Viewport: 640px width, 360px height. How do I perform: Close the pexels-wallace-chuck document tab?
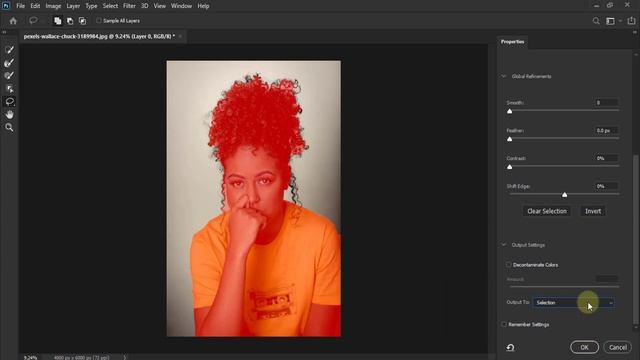pyautogui.click(x=180, y=36)
